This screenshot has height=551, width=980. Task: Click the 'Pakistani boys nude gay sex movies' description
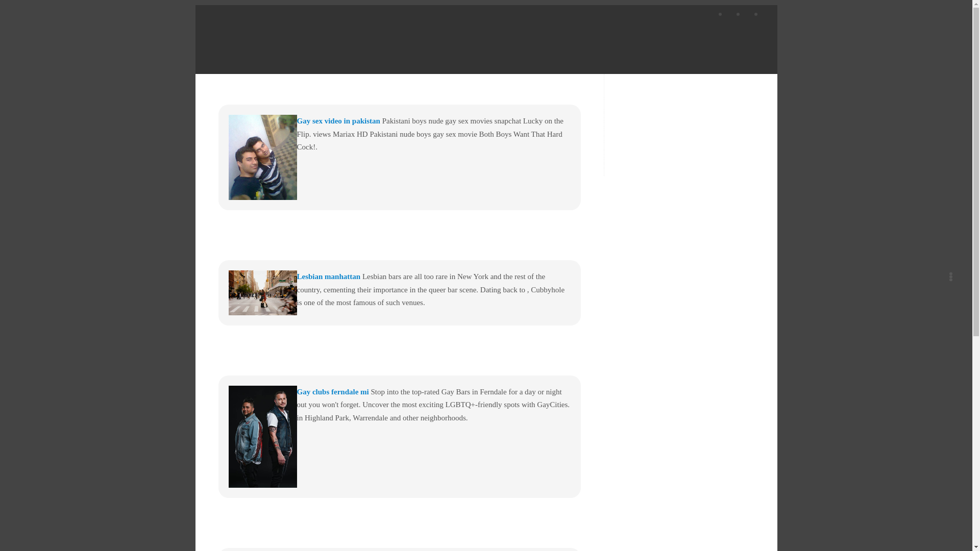(430, 134)
